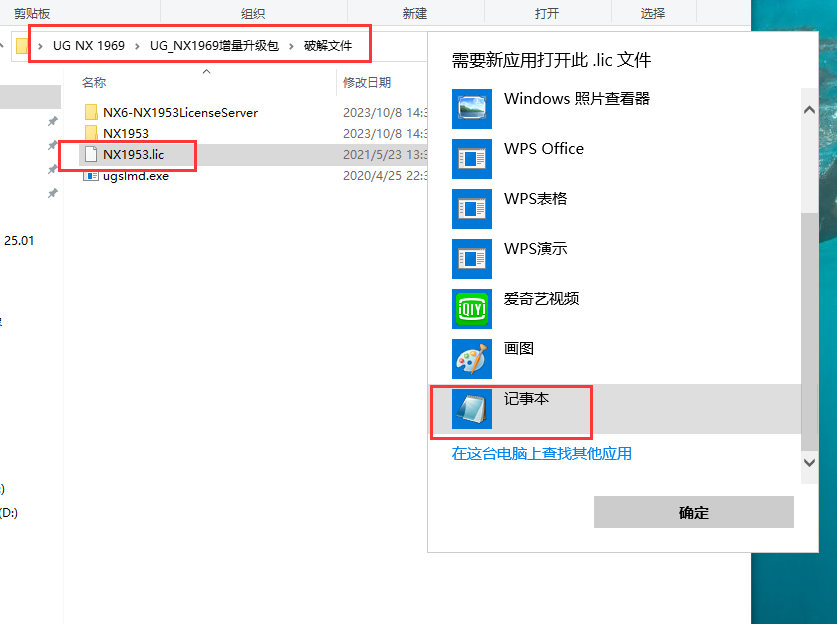Screen dimensions: 837x624
Task: Expand breadcrumb chevron before 破解文件
Action: point(291,46)
